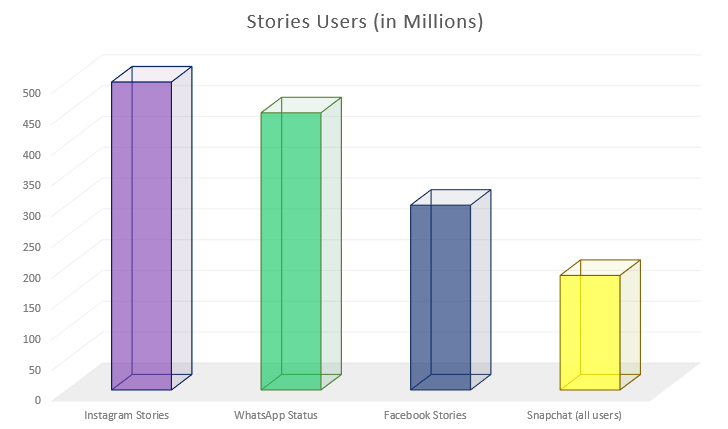This screenshot has width=728, height=429.
Task: Select the 250 axis tick label
Action: 32,246
